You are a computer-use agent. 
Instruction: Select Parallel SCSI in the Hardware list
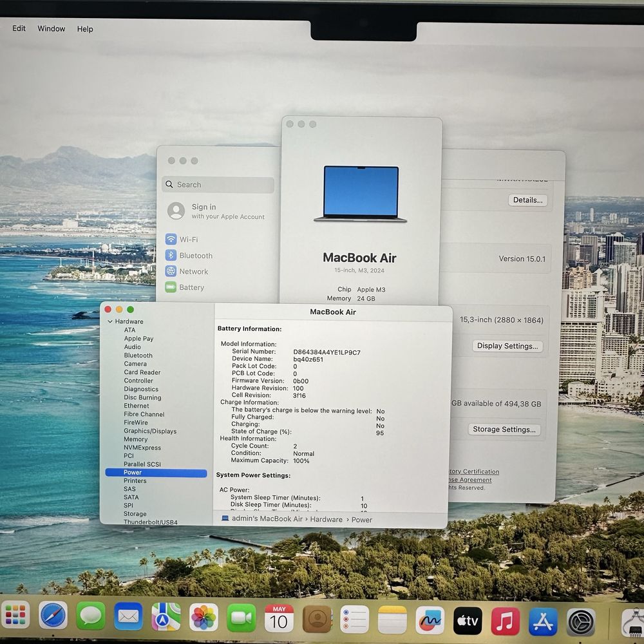[142, 464]
